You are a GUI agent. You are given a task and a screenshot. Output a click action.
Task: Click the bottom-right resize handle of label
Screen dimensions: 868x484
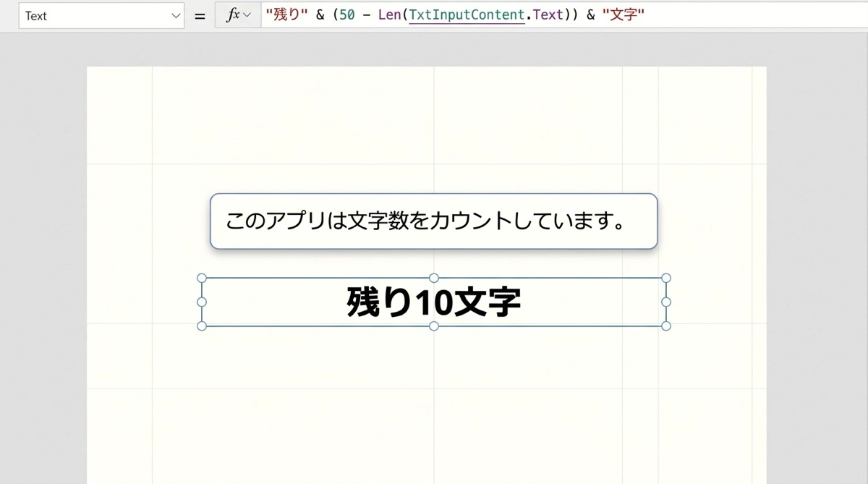[666, 326]
